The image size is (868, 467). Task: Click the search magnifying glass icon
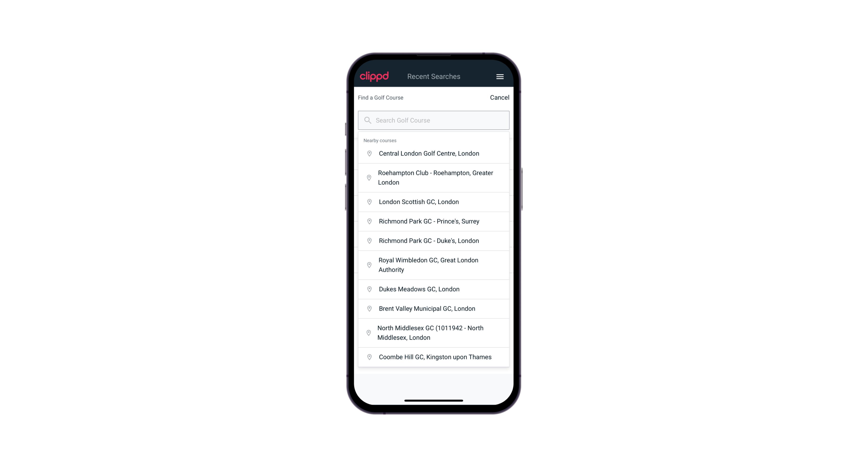[x=367, y=120]
